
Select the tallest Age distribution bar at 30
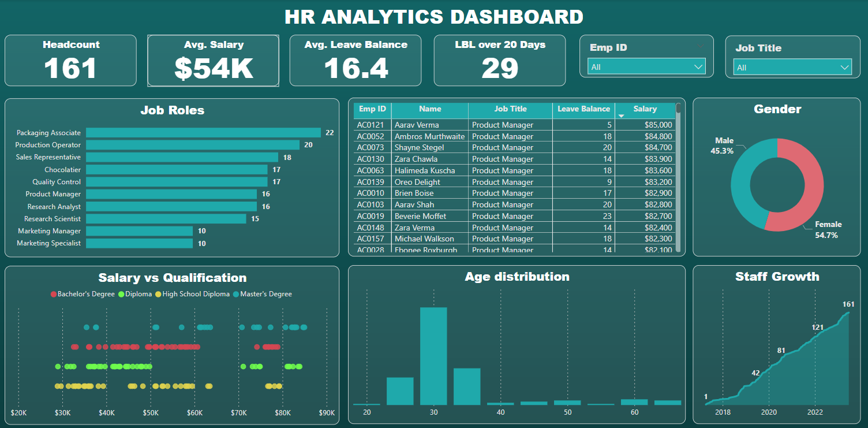point(433,356)
